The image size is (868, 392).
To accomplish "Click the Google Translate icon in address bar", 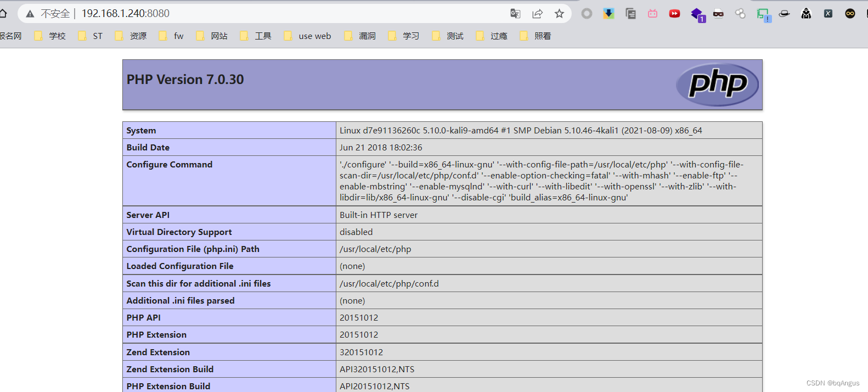I will [515, 14].
